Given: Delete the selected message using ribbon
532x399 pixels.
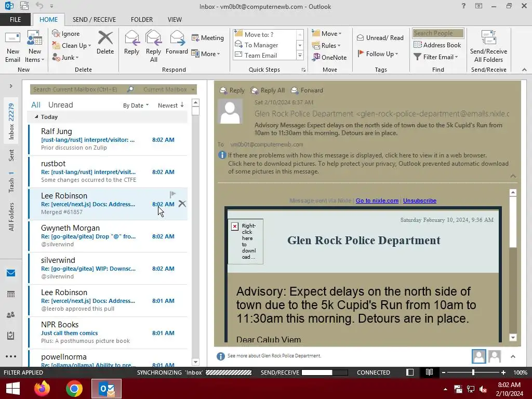Looking at the screenshot, I should (x=105, y=43).
